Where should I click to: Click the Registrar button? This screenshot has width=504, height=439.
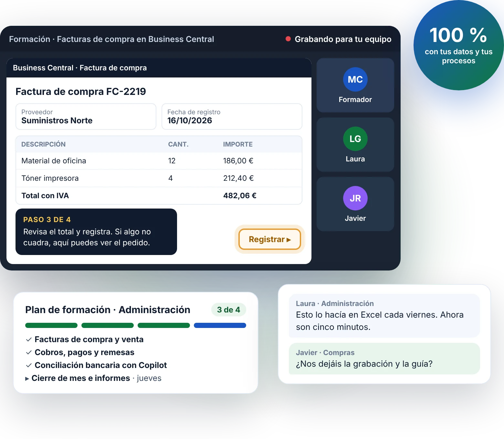pyautogui.click(x=270, y=239)
